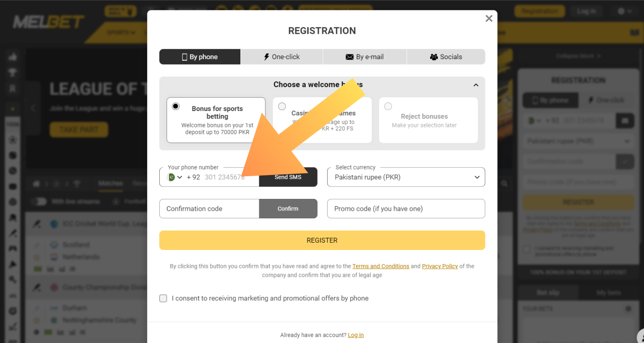Close the registration dialog with X
Viewport: 644px width, 343px height.
coord(489,18)
